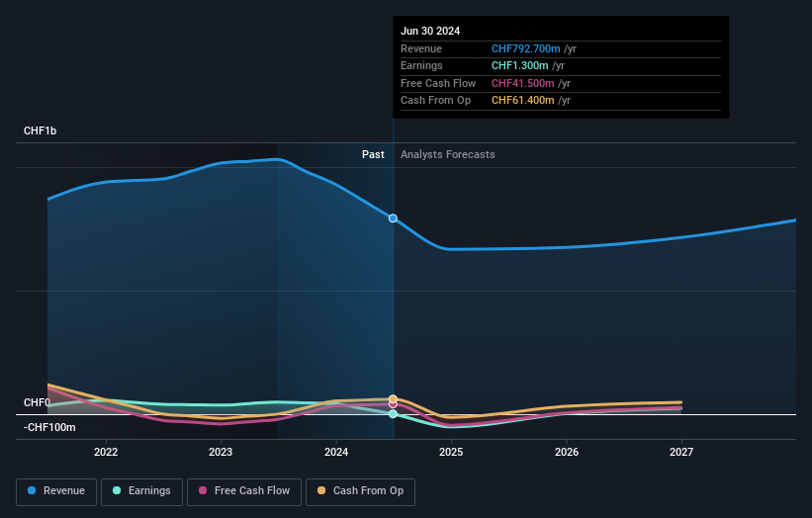This screenshot has width=812, height=518.
Task: Click the Past section label
Action: pos(373,154)
